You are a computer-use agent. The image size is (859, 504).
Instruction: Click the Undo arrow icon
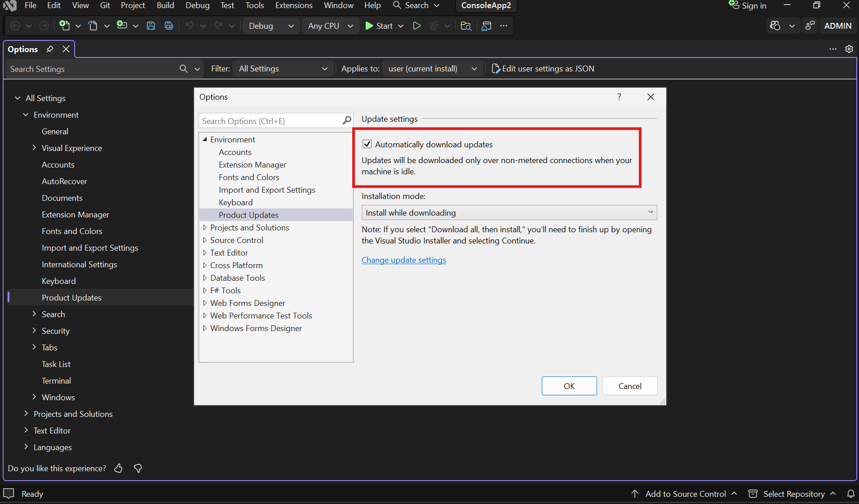[190, 26]
